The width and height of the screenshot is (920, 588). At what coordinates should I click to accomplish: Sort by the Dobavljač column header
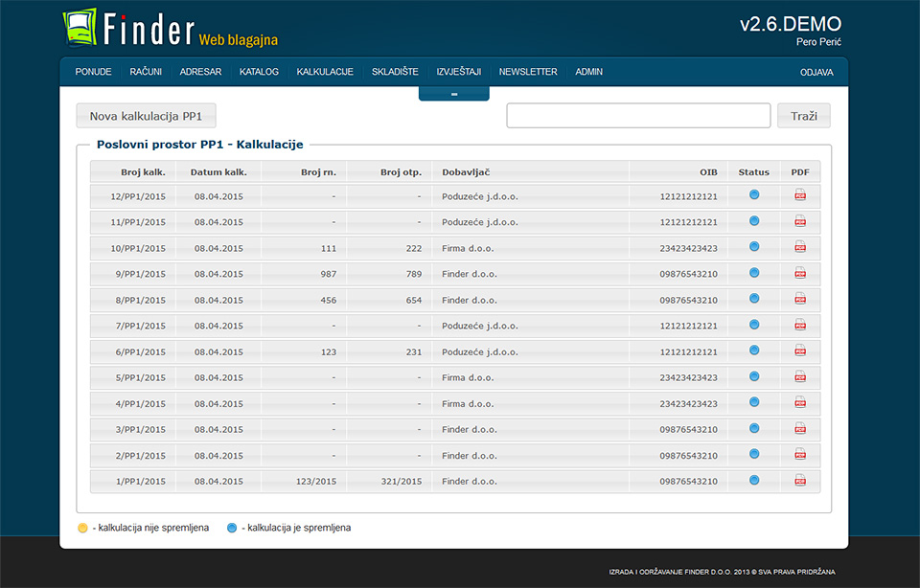click(466, 172)
